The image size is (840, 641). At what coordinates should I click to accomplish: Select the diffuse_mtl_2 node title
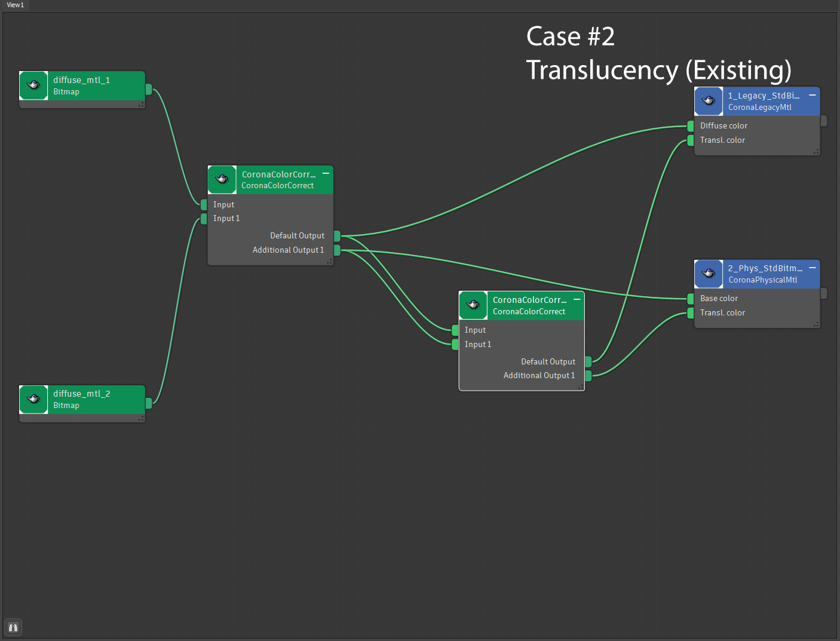[x=82, y=394]
